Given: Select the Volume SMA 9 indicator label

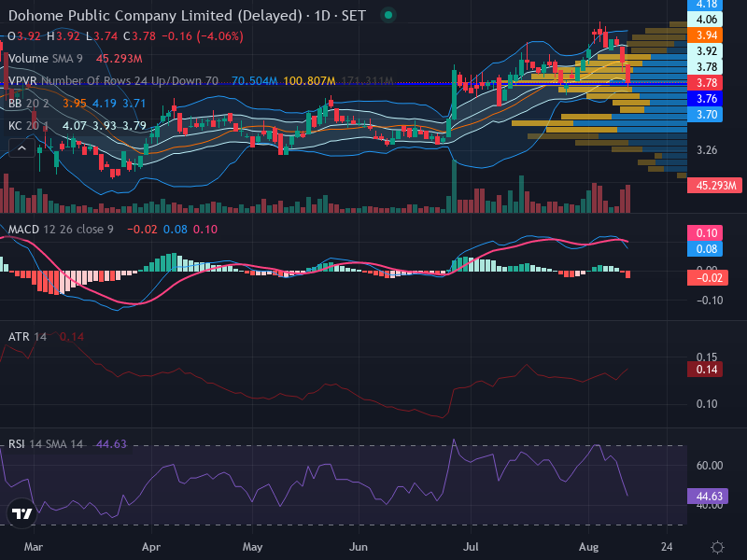Looking at the screenshot, I should [x=45, y=59].
